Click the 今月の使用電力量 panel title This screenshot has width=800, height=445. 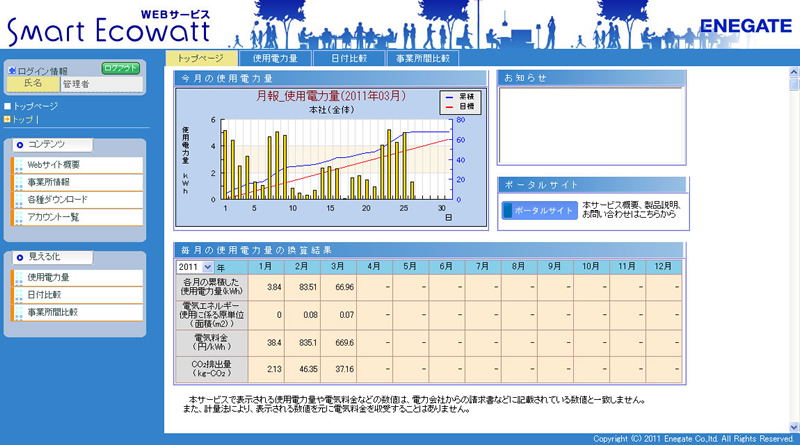(227, 79)
